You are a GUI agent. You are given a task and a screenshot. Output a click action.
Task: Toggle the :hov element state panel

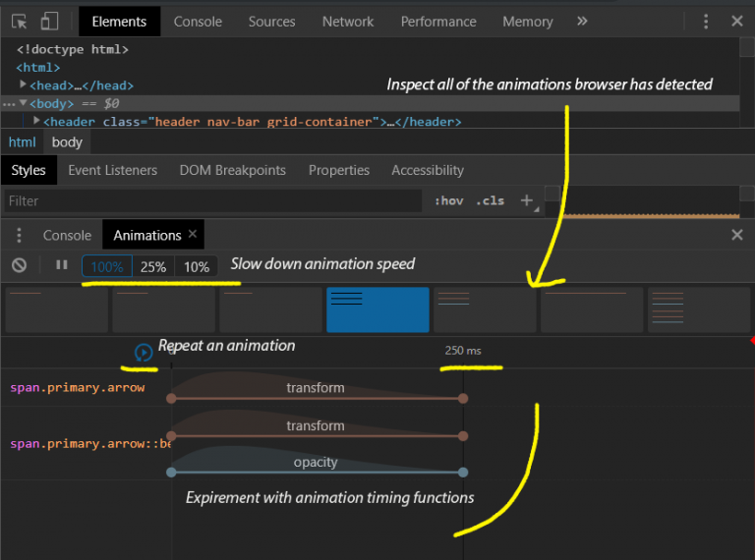point(448,200)
